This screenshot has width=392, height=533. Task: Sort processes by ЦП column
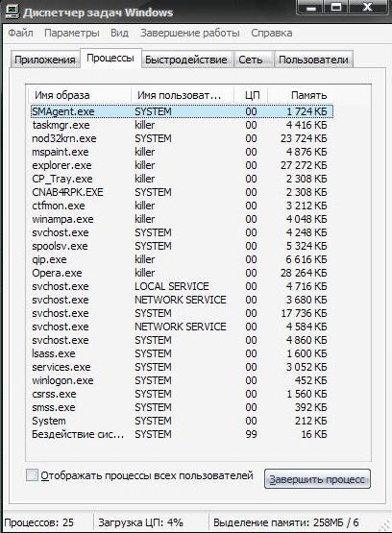click(x=251, y=95)
